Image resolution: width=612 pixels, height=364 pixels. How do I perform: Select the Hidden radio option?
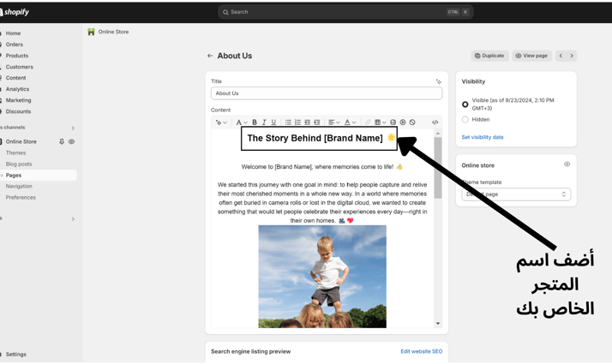465,119
